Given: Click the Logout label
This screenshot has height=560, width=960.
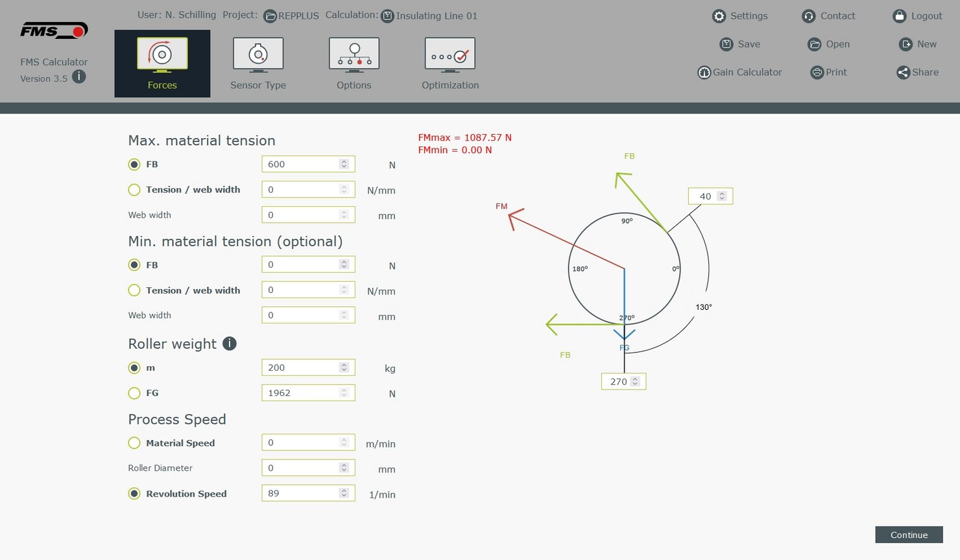Looking at the screenshot, I should point(927,16).
